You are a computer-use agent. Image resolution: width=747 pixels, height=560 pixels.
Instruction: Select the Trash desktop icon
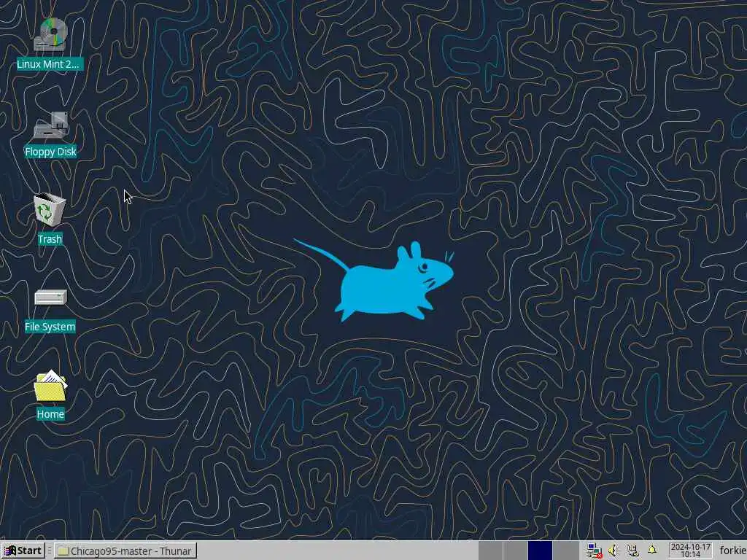(50, 209)
